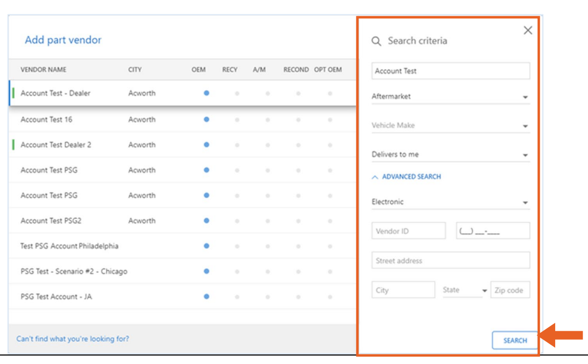Click the CITY column header

[135, 70]
